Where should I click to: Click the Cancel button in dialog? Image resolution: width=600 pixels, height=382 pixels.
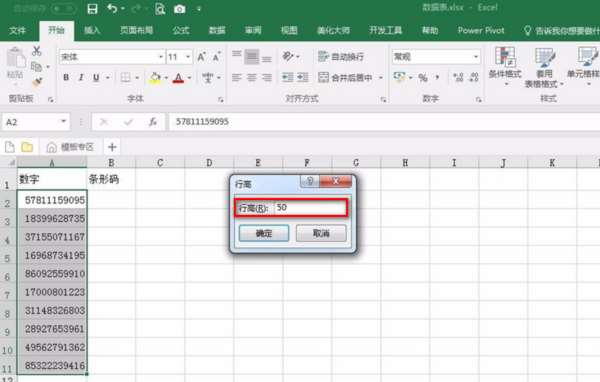point(321,233)
